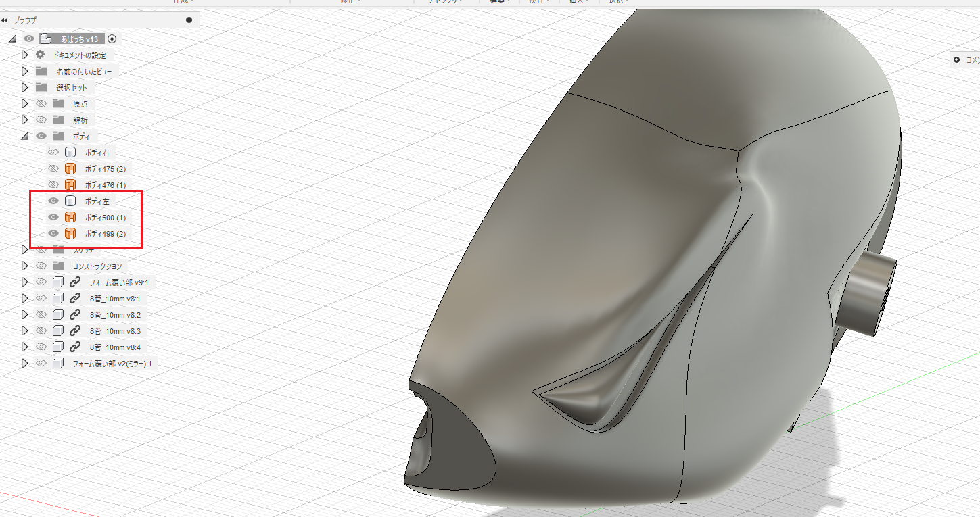Click the root component icon of あぱっち v13

(46, 39)
